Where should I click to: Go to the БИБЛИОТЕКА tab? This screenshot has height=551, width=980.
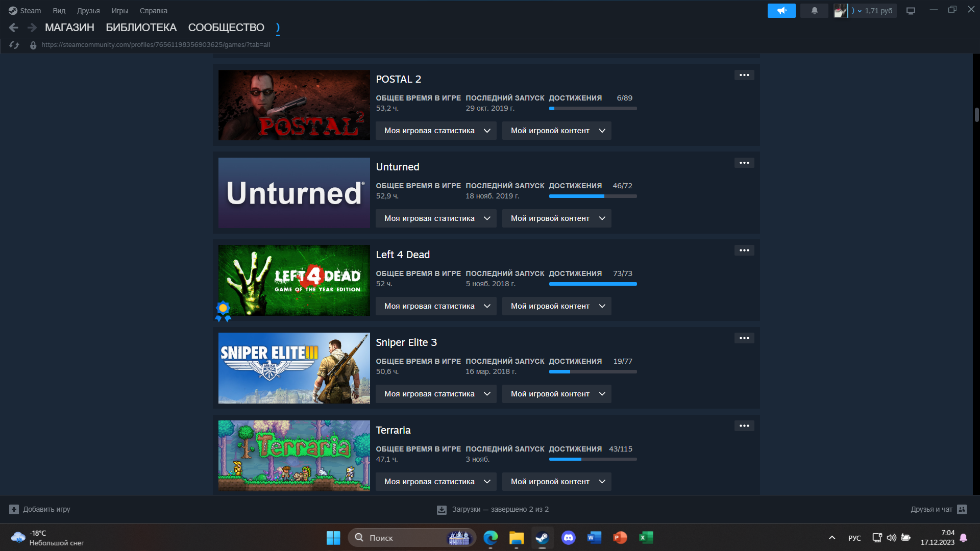point(141,28)
